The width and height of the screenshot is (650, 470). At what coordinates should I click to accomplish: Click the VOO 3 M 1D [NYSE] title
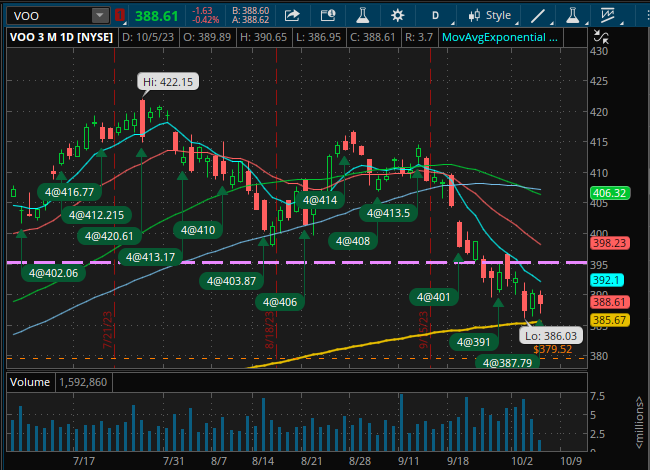[x=61, y=37]
